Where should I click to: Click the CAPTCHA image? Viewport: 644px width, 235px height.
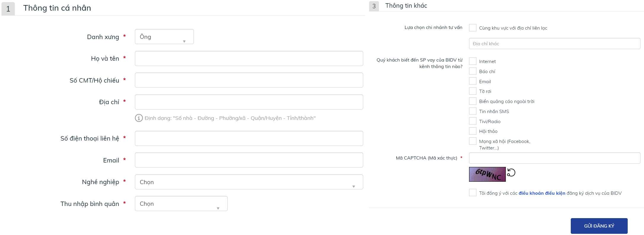[487, 174]
